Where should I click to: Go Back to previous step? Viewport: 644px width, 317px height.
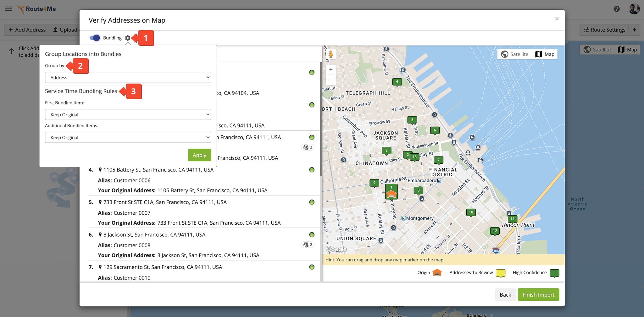point(505,295)
